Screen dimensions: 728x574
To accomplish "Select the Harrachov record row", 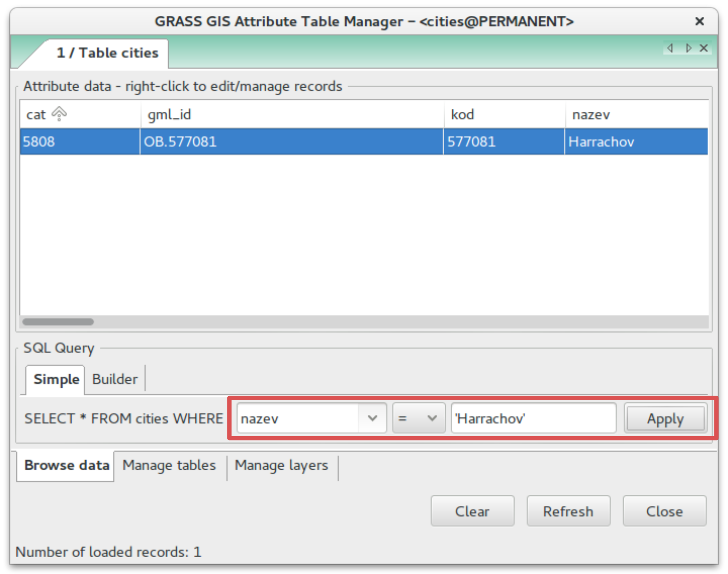I will point(364,142).
